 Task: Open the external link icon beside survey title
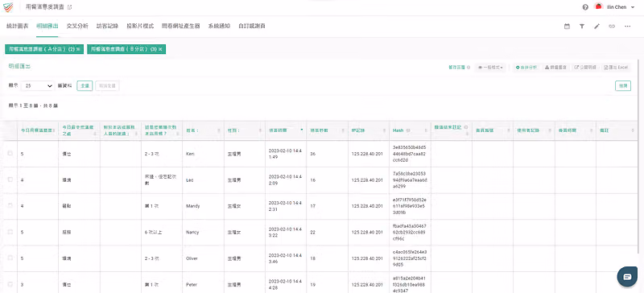click(69, 7)
